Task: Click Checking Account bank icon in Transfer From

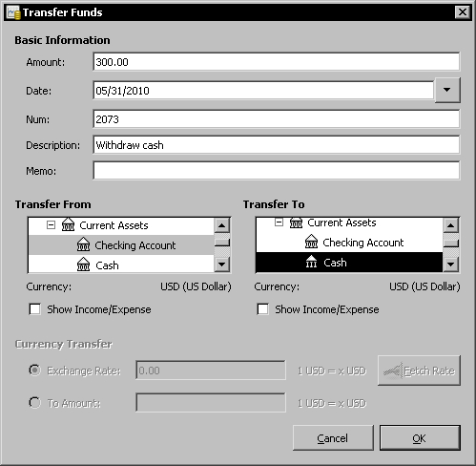Action: tap(83, 244)
